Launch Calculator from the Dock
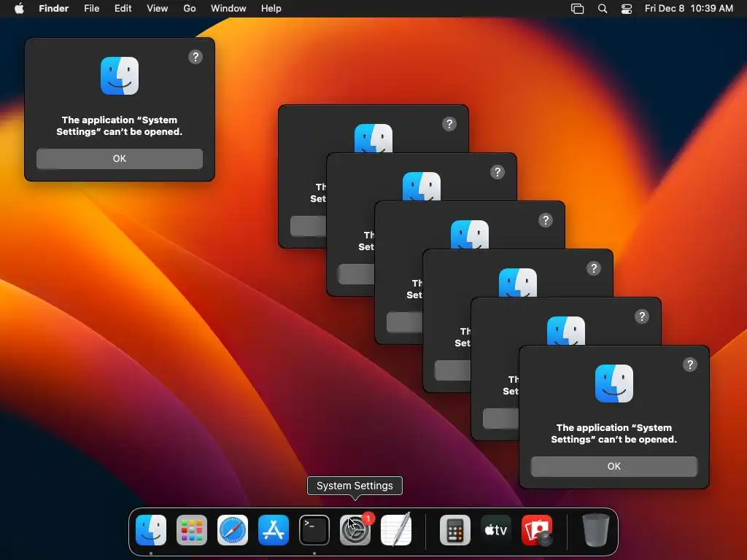 (455, 530)
